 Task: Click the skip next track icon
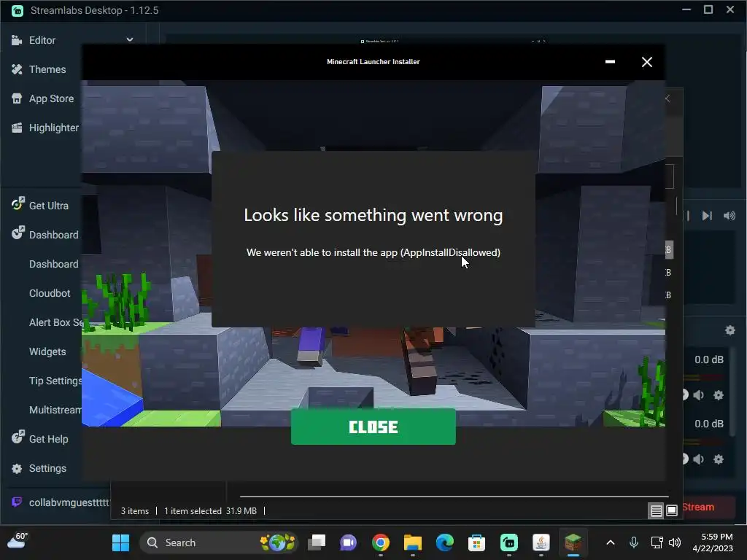point(707,216)
